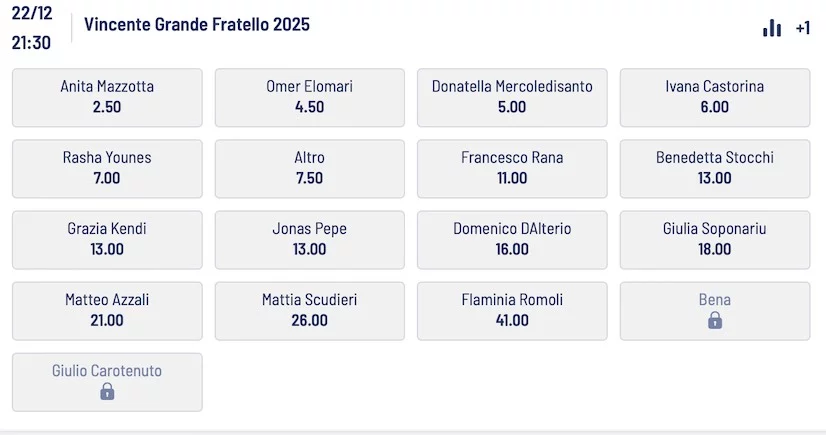Screen dimensions: 826x435
Task: Click the lock icon under Giulio Carotenuto
Action: [107, 392]
